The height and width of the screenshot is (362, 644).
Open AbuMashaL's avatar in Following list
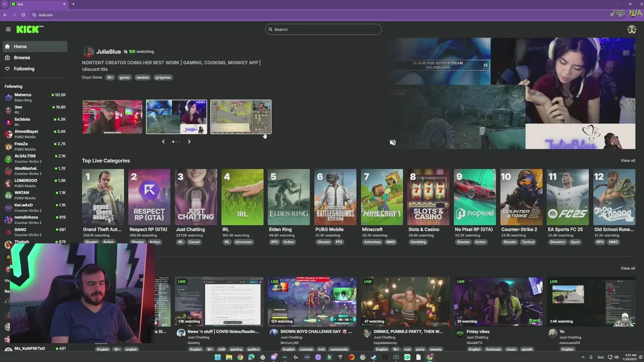pyautogui.click(x=9, y=170)
